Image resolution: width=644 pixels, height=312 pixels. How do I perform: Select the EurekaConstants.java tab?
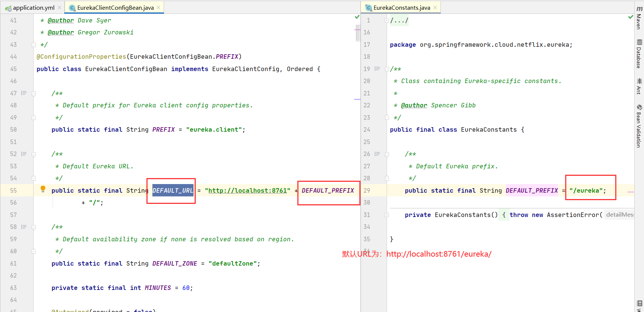[402, 7]
